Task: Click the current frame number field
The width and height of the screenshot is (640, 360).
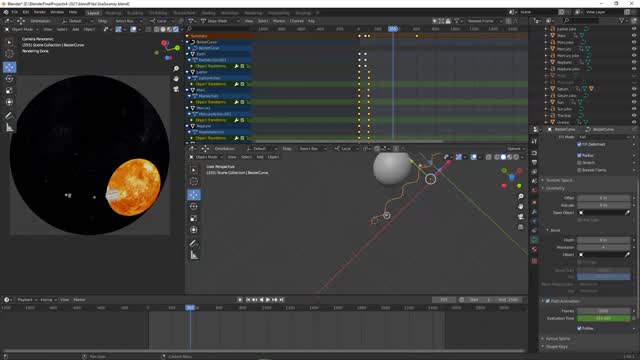Action: point(444,300)
